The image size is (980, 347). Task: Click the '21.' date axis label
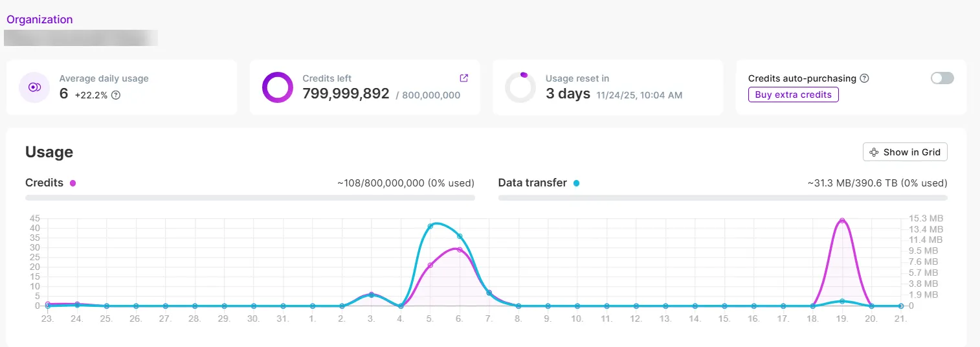tap(900, 319)
